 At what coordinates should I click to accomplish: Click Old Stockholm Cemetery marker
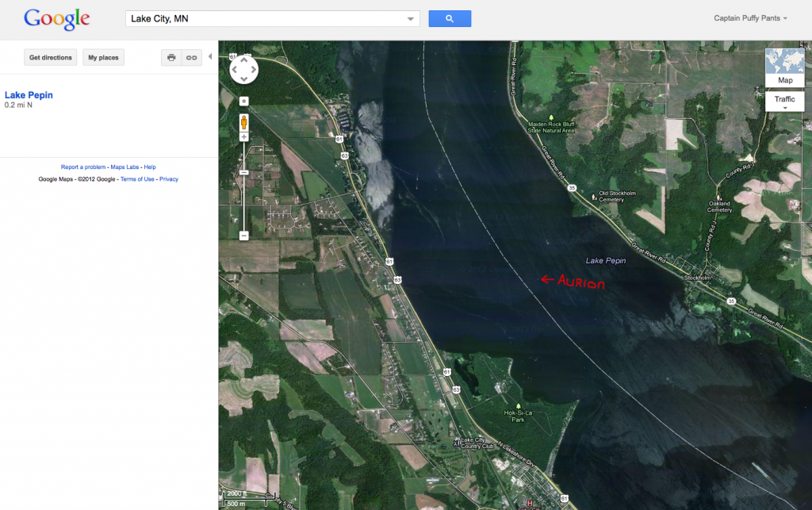pyautogui.click(x=593, y=196)
